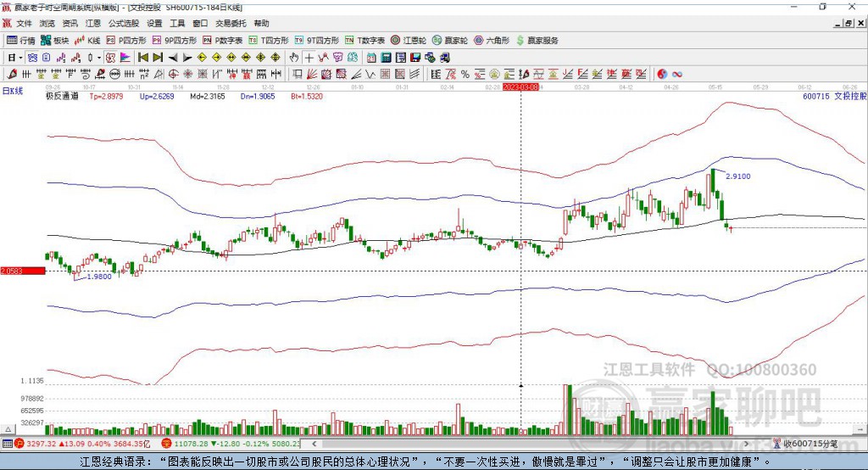
Task: Open the 六角形 hexagon tool
Action: (x=492, y=41)
